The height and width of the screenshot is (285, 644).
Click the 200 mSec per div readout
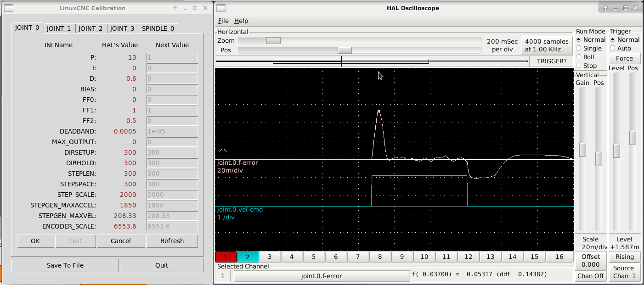[502, 45]
